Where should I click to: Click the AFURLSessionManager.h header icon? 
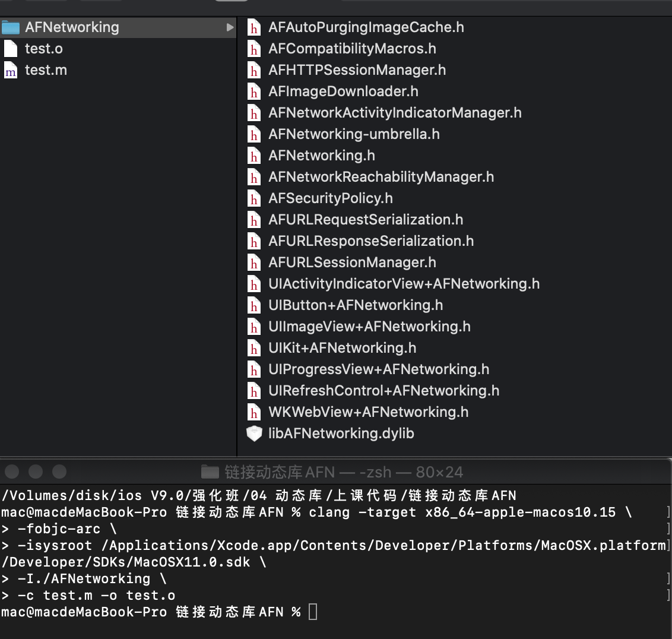click(254, 262)
